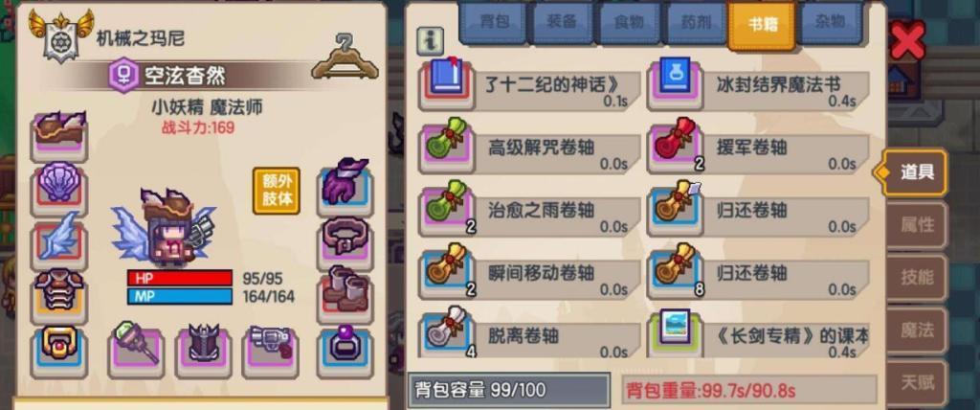980x410 pixels.
Task: Switch to the 食物 tab
Action: pos(628,23)
